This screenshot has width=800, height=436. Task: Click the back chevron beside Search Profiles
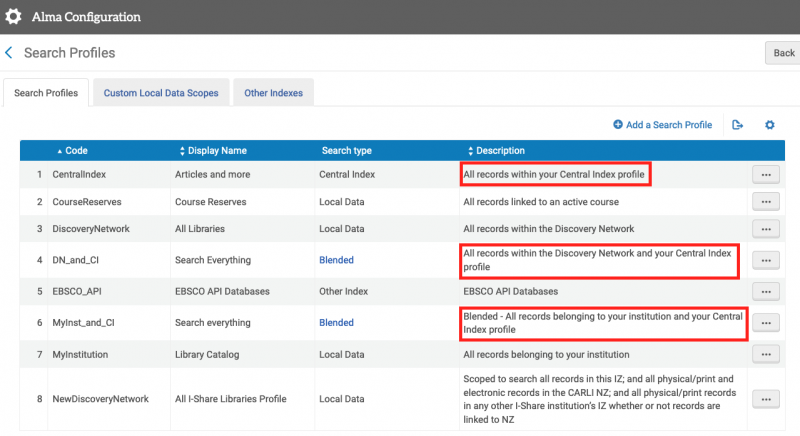(9, 53)
